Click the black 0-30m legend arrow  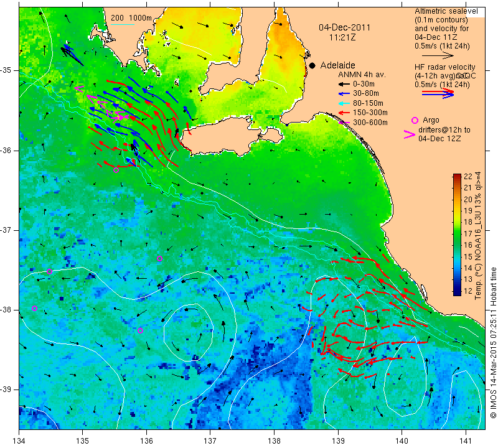click(344, 85)
